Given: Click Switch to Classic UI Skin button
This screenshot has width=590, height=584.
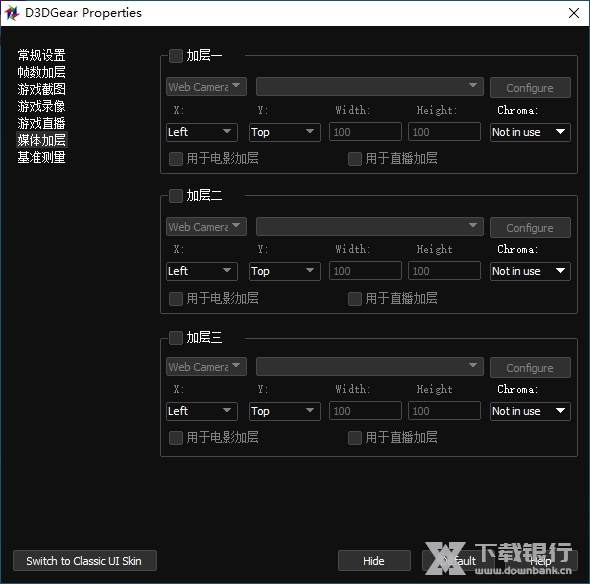Looking at the screenshot, I should click(85, 561).
